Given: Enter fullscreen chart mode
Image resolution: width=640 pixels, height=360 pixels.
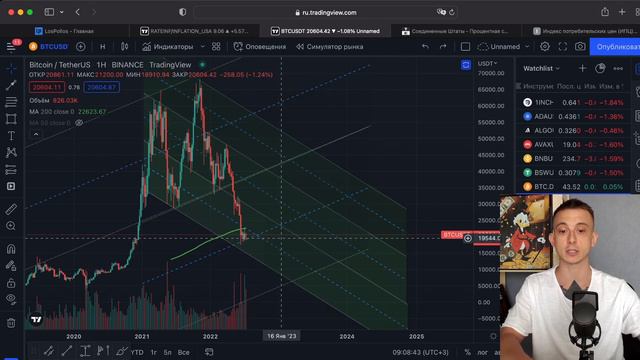Looking at the screenshot, I should coord(562,47).
